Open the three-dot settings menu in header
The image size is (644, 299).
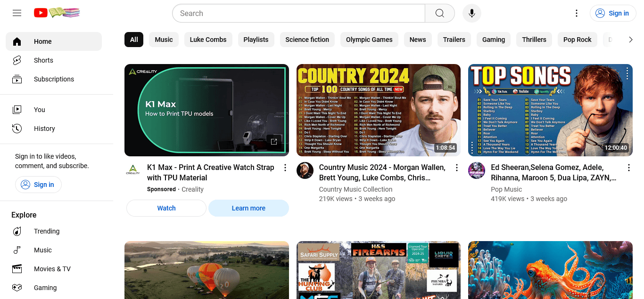point(576,13)
